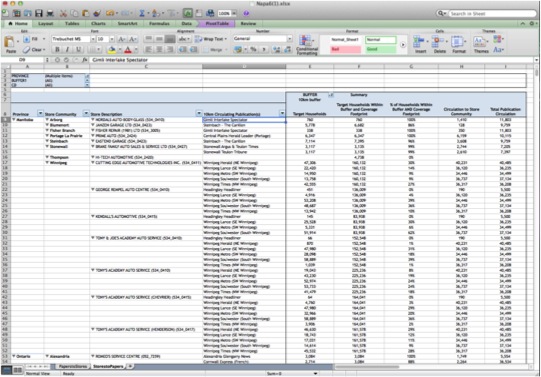The image size is (541, 377).
Task: Click the Help purple question mark icon
Action: click(x=246, y=13)
